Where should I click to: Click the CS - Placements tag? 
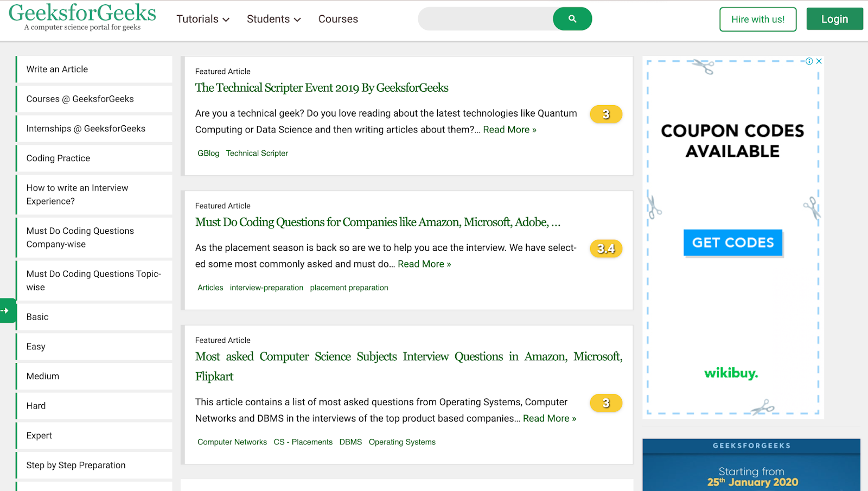coord(303,442)
